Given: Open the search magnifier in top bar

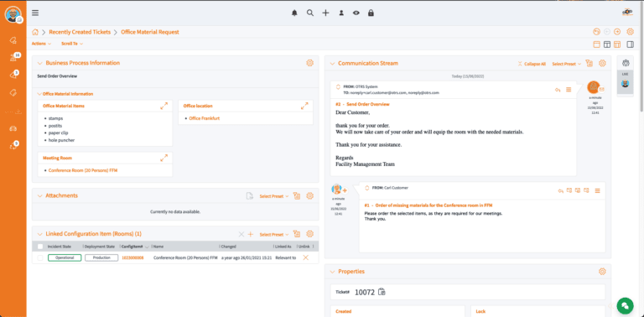Looking at the screenshot, I should click(310, 13).
